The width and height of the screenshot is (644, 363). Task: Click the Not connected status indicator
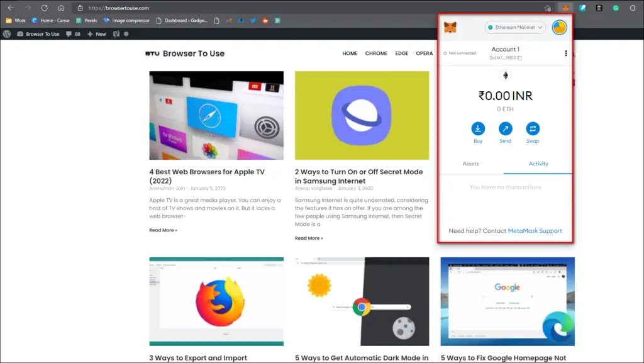click(x=460, y=53)
